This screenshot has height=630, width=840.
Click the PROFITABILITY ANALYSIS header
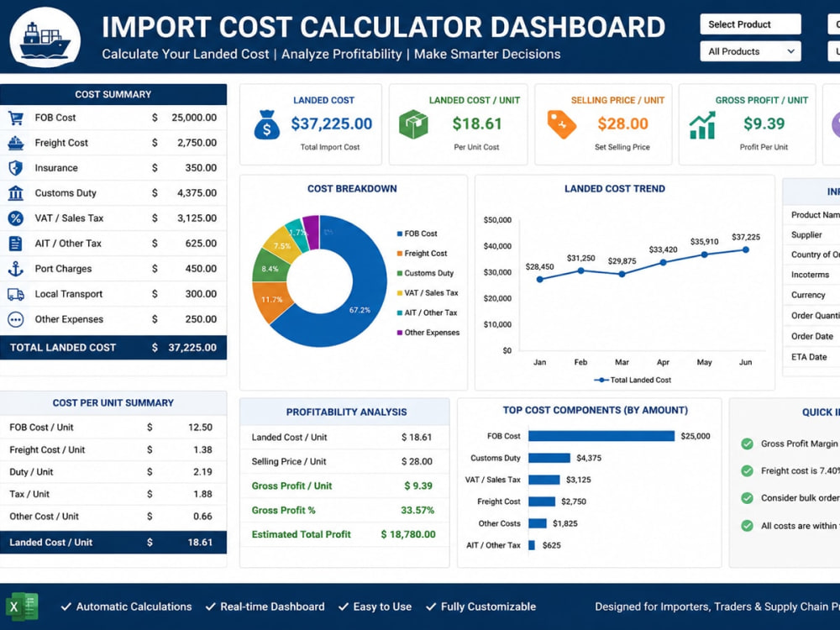coord(346,412)
